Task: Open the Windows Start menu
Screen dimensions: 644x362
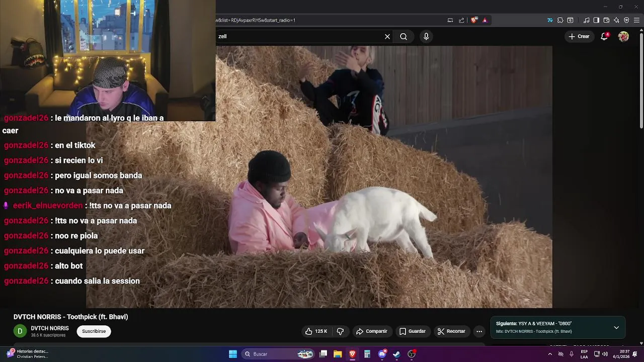Action: pyautogui.click(x=233, y=354)
